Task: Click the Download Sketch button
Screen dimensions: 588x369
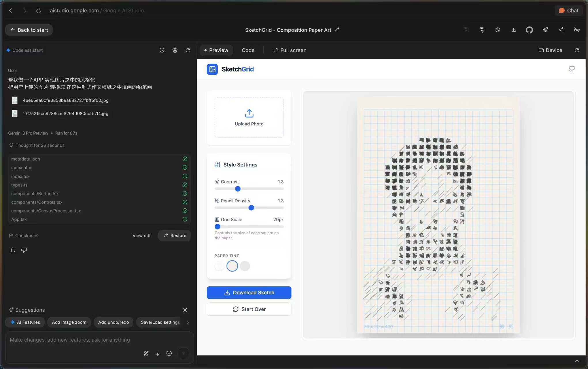Action: [249, 293]
